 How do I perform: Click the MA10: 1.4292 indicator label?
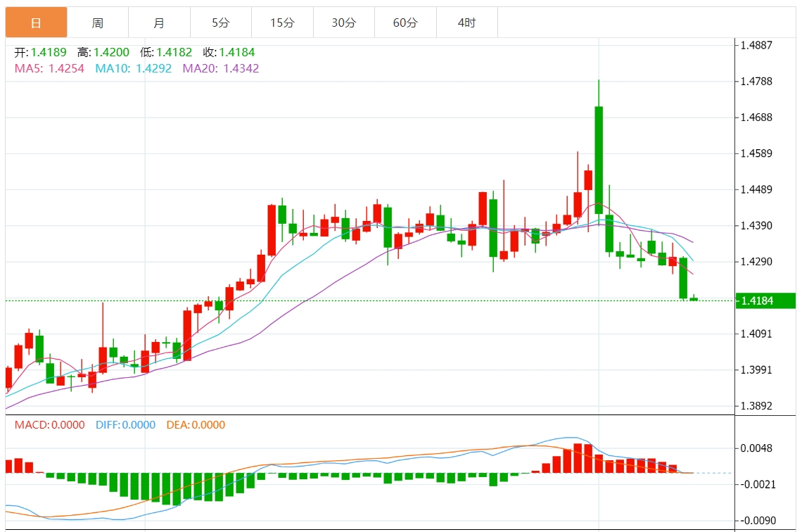(x=134, y=68)
